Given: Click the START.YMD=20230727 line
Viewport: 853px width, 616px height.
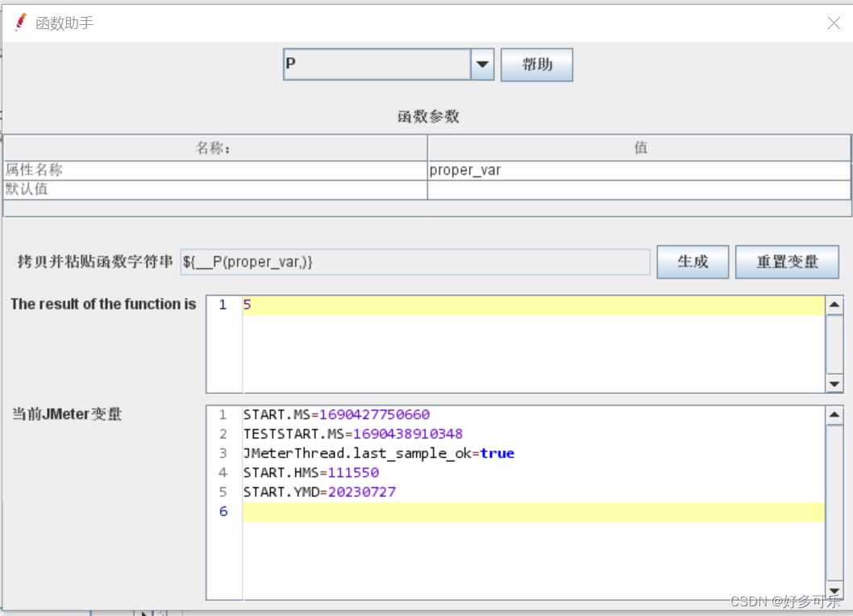Looking at the screenshot, I should (320, 492).
